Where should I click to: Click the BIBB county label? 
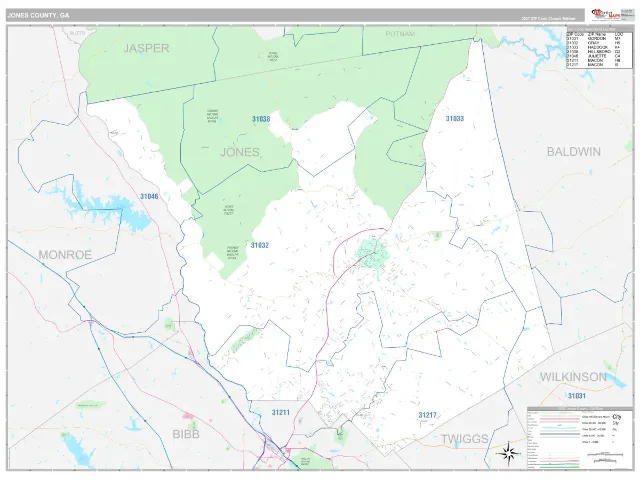(x=186, y=434)
